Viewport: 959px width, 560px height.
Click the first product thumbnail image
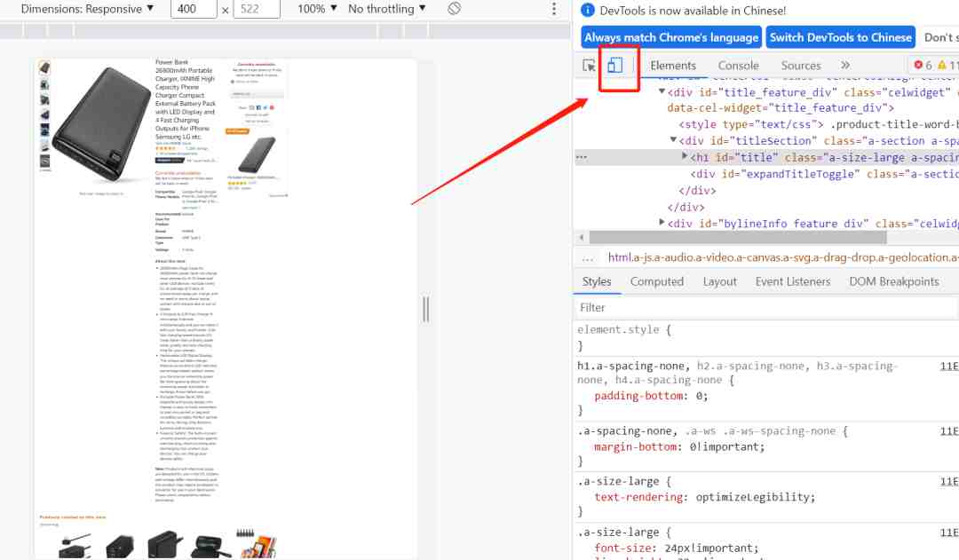click(44, 67)
